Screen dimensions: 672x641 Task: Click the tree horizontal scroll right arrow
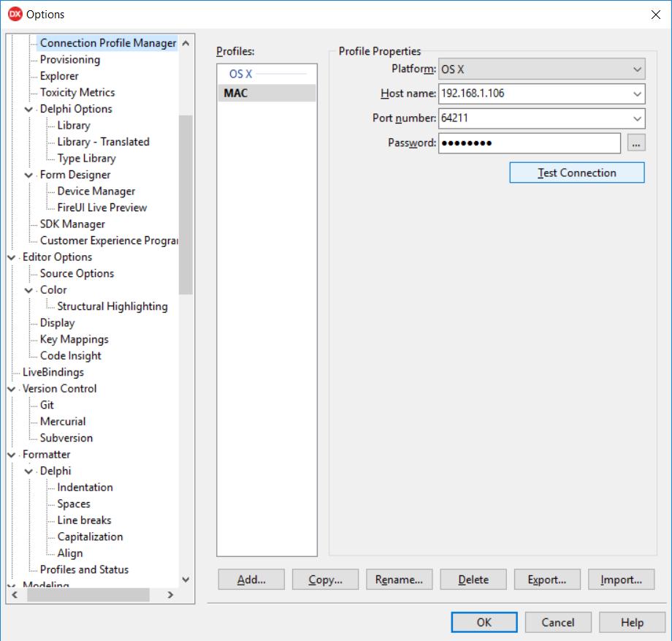pyautogui.click(x=171, y=595)
